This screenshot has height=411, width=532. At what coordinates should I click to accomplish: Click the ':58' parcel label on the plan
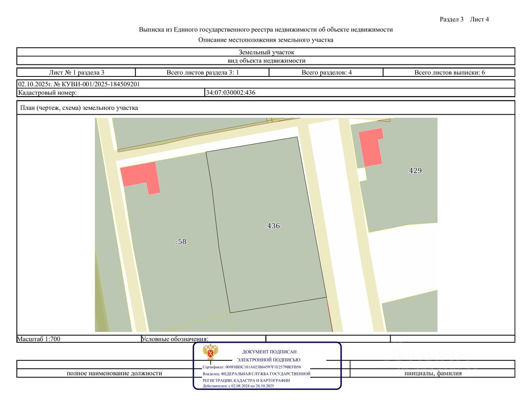pyautogui.click(x=181, y=241)
